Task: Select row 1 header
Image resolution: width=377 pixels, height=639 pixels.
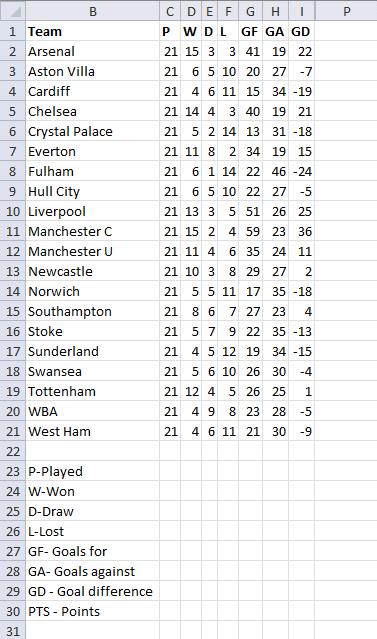Action: click(13, 31)
